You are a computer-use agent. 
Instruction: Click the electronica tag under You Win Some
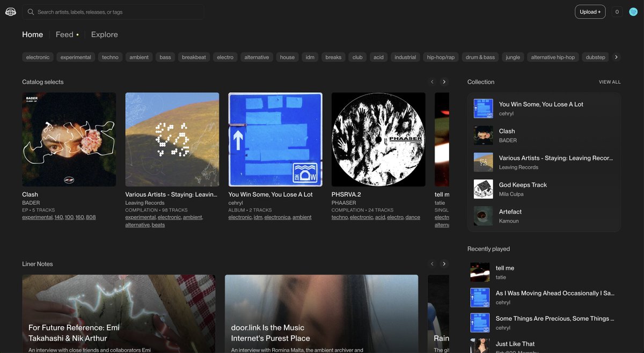pos(277,217)
